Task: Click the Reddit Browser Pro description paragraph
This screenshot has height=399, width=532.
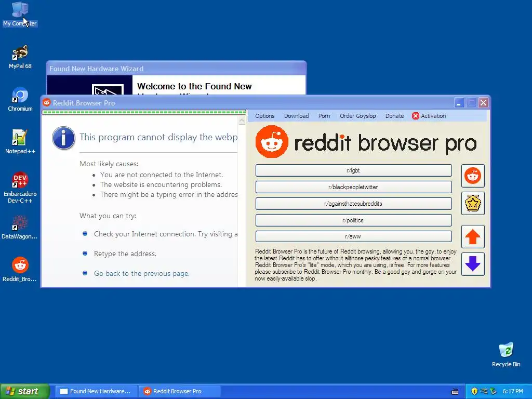Action: (x=355, y=265)
